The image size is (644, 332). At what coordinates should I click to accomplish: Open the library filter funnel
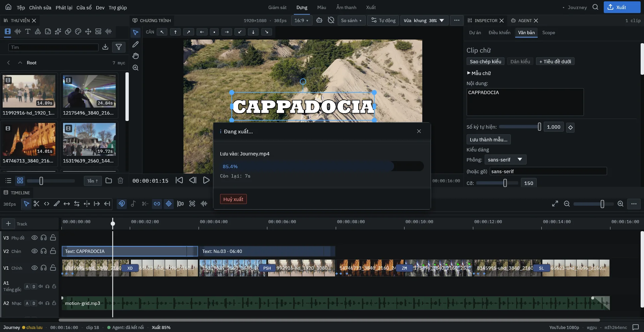click(119, 47)
